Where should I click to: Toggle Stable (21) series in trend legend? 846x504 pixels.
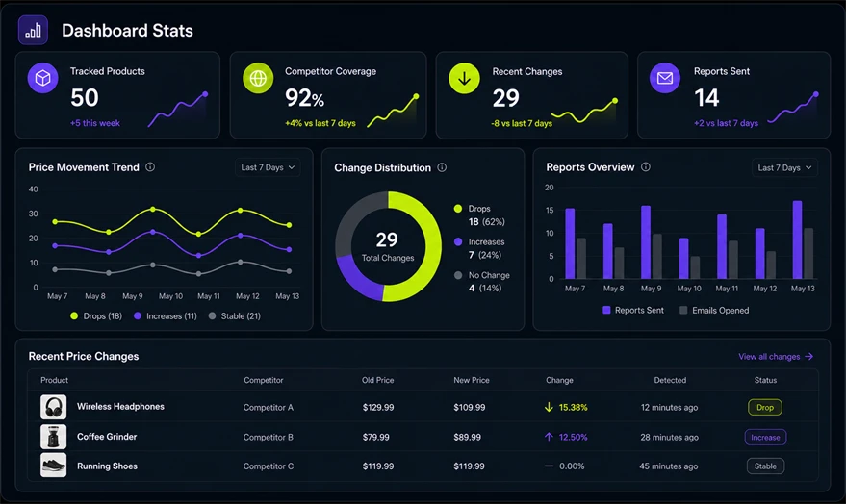point(234,315)
